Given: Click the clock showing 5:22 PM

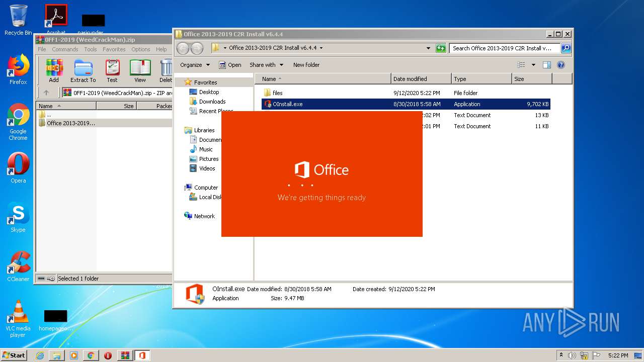Looking at the screenshot, I should (x=618, y=355).
